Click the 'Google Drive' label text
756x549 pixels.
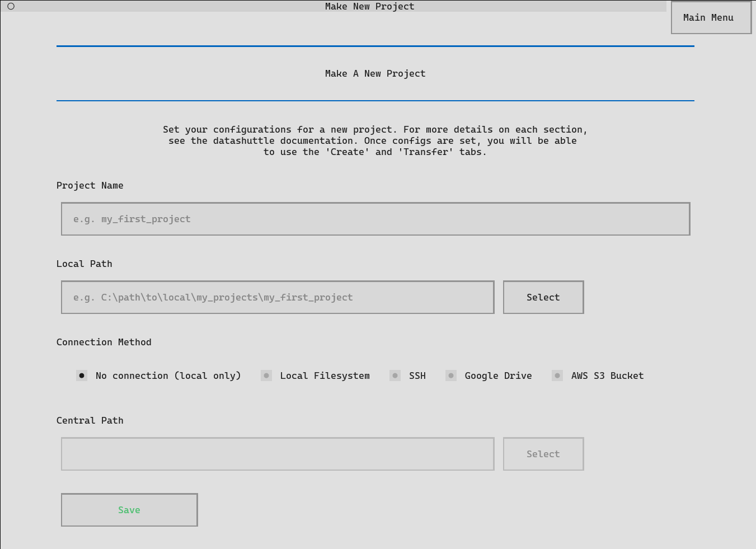pos(498,376)
